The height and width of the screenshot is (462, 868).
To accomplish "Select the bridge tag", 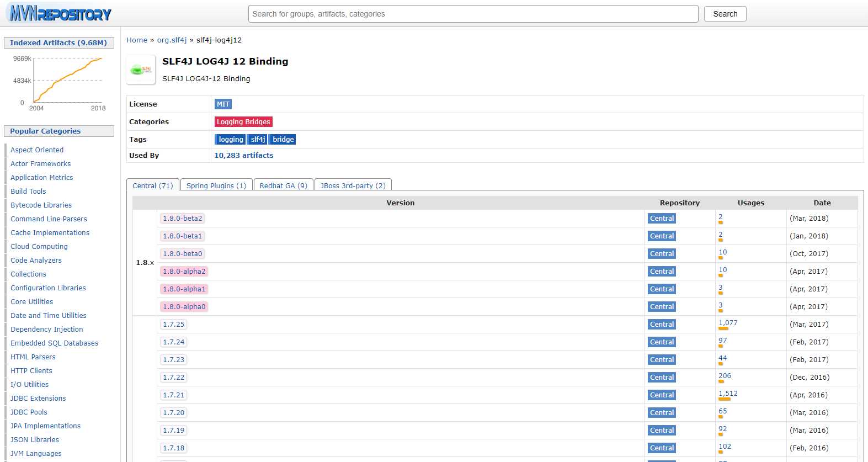I will [283, 140].
